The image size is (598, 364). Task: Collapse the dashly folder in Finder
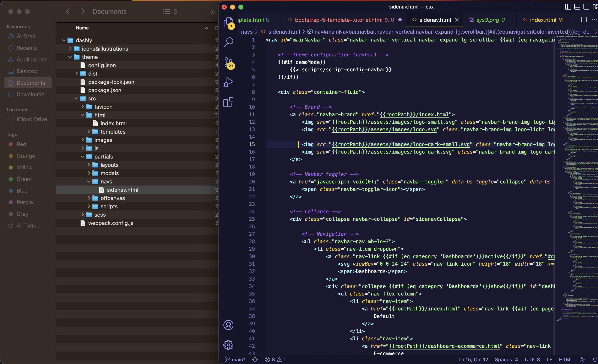coord(64,40)
